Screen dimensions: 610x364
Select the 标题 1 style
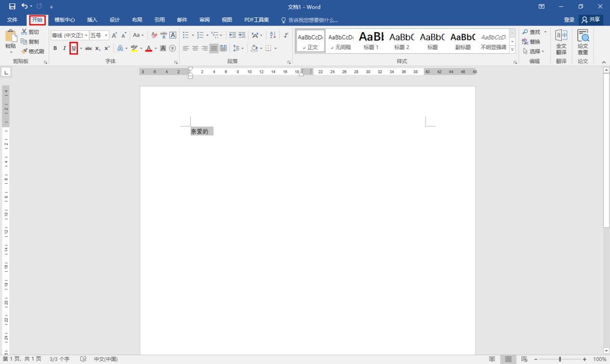click(x=371, y=41)
